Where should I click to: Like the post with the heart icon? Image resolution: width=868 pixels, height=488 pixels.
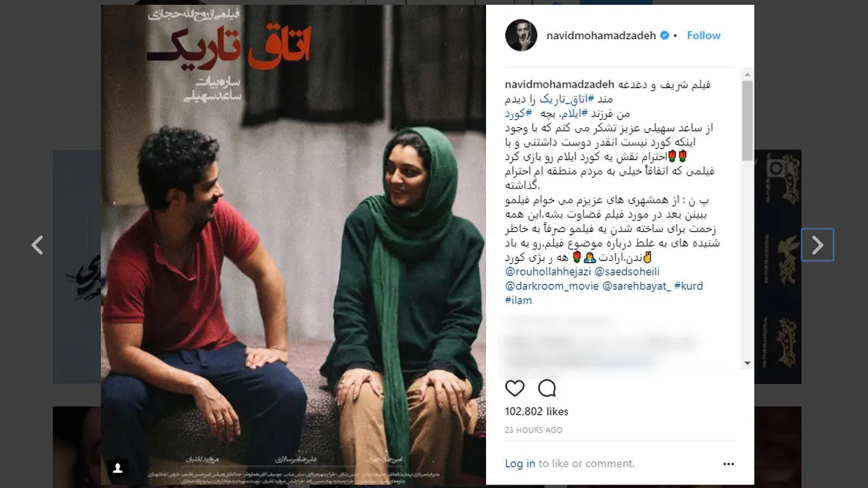point(514,388)
